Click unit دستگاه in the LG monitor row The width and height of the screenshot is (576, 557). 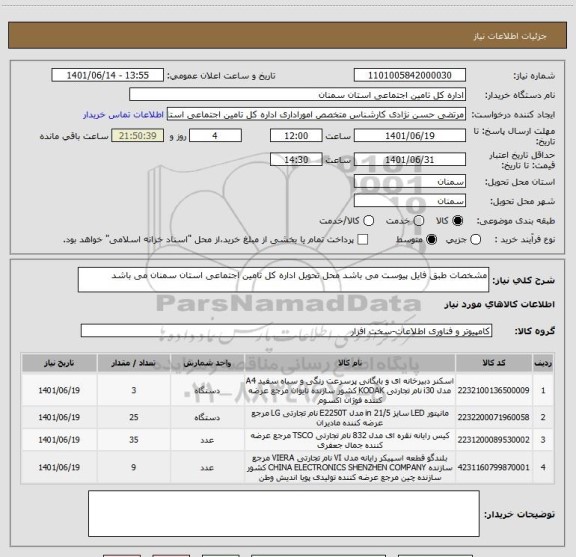click(x=207, y=417)
